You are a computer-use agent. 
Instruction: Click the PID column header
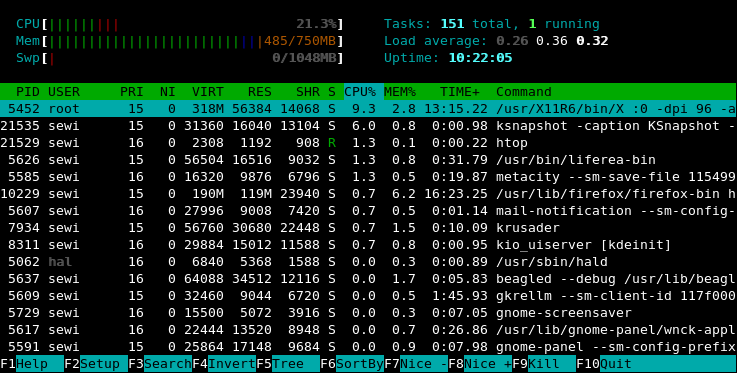point(28,92)
